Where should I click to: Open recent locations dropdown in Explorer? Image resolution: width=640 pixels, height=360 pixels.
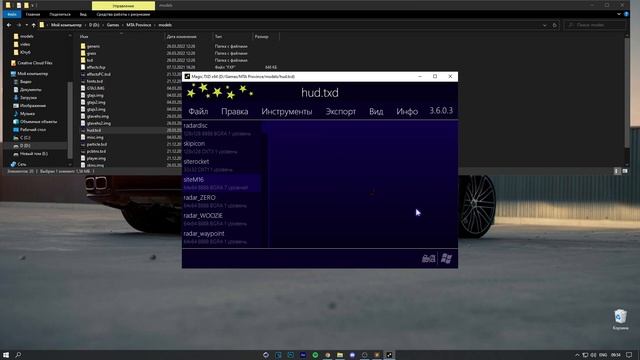click(x=27, y=25)
